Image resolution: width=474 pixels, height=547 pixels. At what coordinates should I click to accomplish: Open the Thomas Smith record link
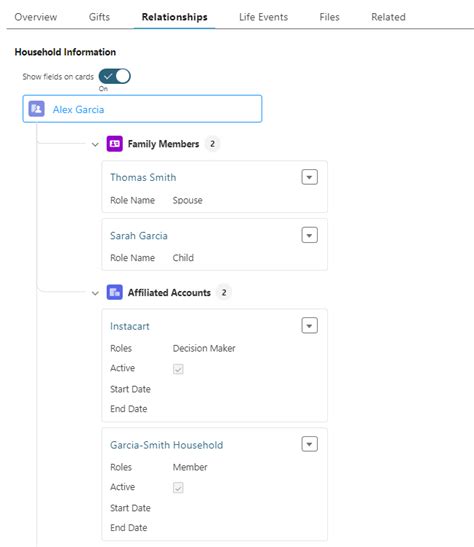143,177
